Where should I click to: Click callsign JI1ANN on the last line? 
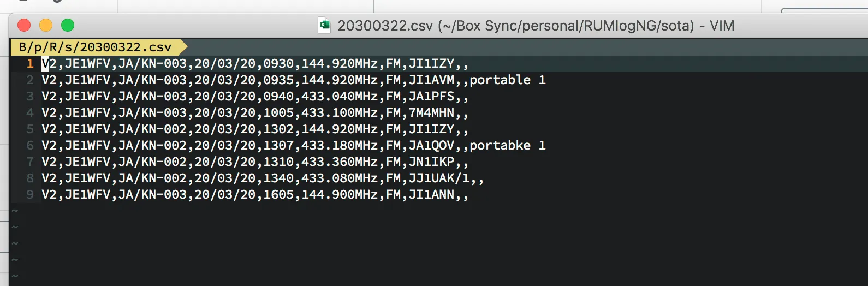[x=431, y=194]
